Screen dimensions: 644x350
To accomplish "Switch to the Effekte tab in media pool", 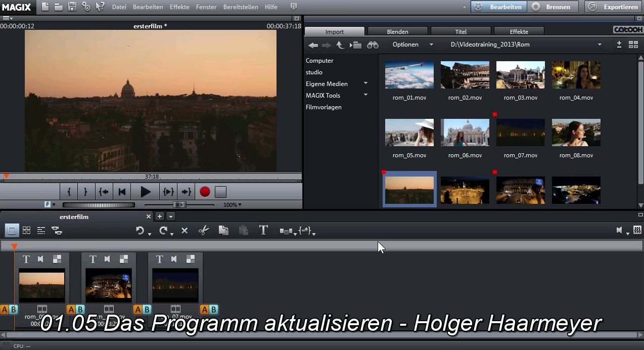I will point(519,31).
